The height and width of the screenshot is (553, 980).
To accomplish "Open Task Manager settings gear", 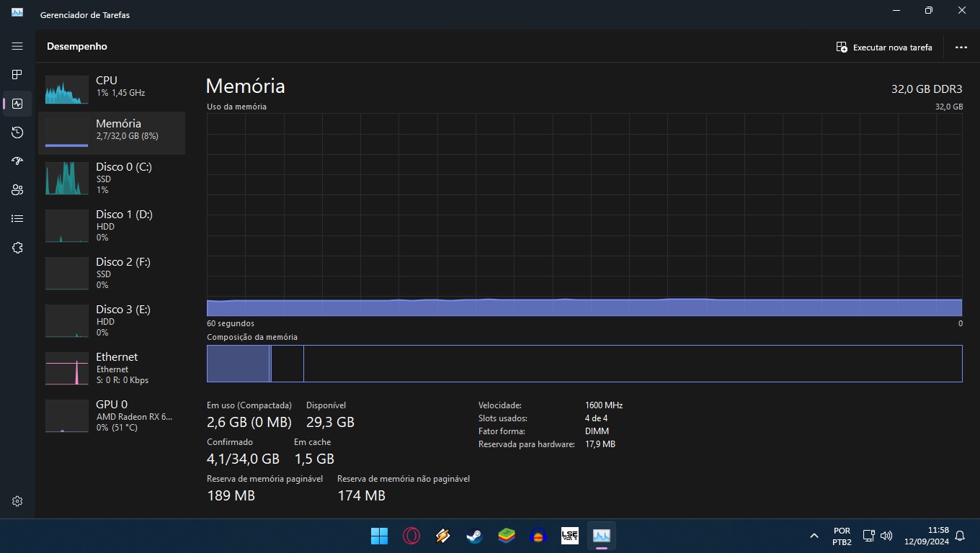I will (17, 501).
